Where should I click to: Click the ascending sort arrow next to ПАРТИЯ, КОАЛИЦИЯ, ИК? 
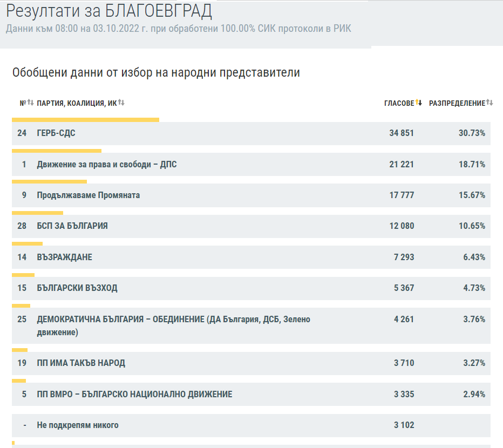(x=118, y=100)
